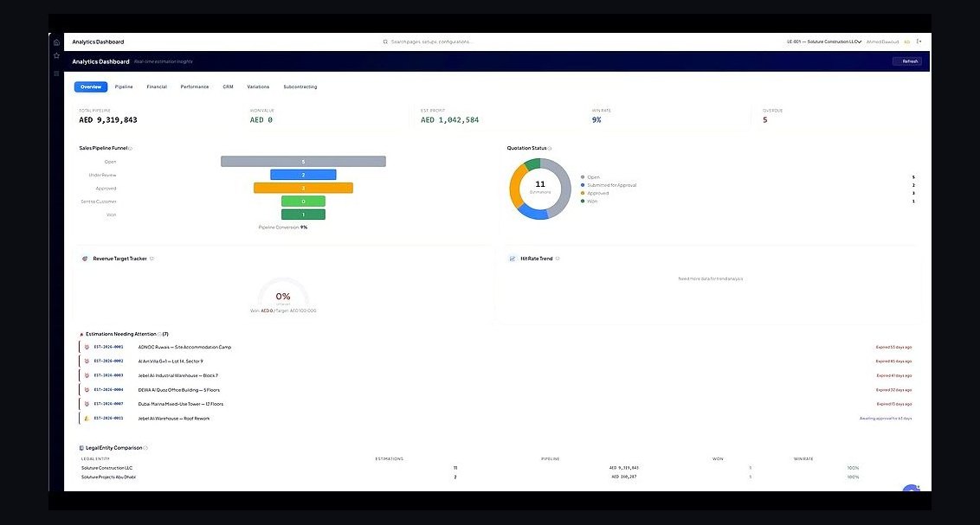Click the light green Sent to Customer bar
The width and height of the screenshot is (980, 525).
(x=303, y=201)
